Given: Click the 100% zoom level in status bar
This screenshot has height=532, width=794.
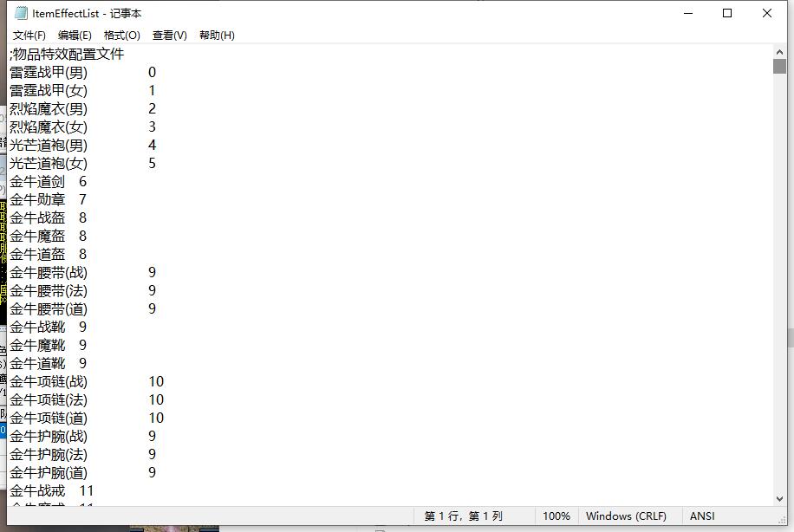Looking at the screenshot, I should click(x=556, y=516).
